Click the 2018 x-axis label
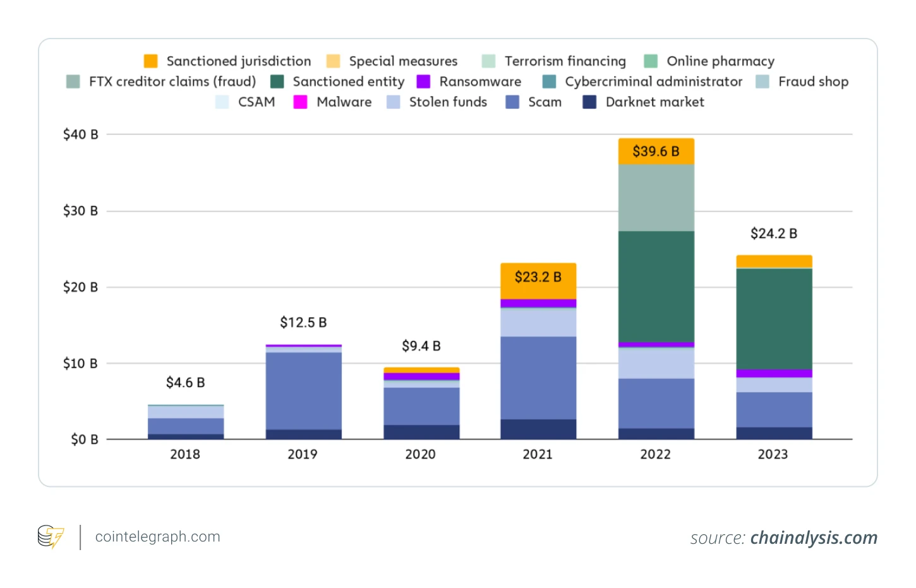Image resolution: width=916 pixels, height=588 pixels. point(185,455)
